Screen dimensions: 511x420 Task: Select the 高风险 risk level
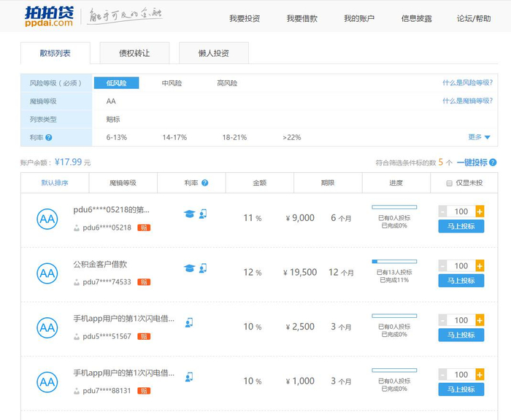click(x=227, y=83)
